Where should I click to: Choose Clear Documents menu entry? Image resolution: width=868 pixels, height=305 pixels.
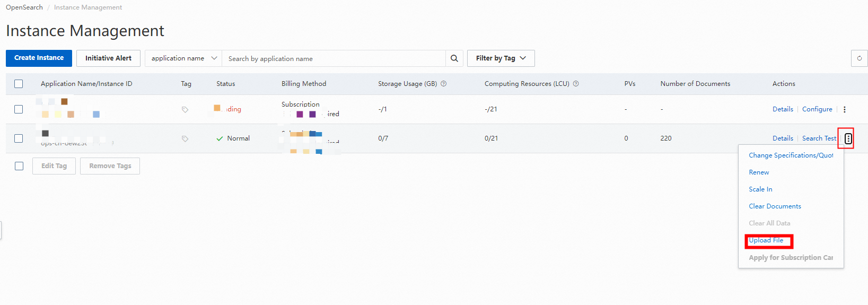[775, 206]
